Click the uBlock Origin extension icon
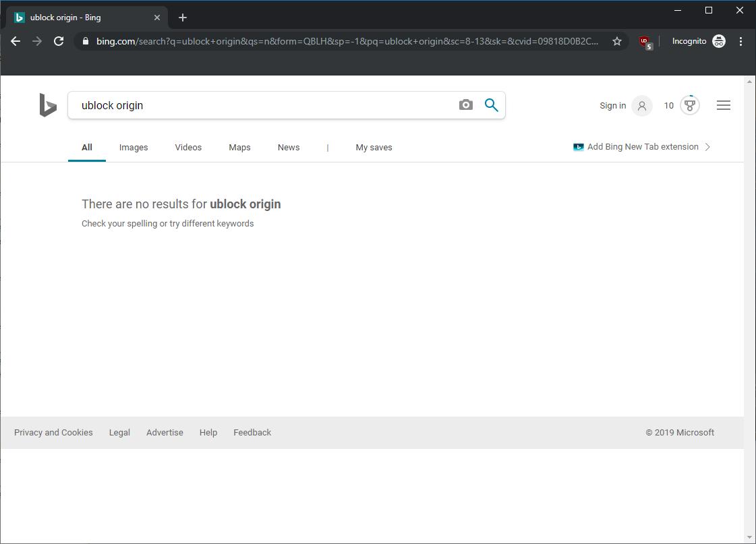 click(x=645, y=42)
